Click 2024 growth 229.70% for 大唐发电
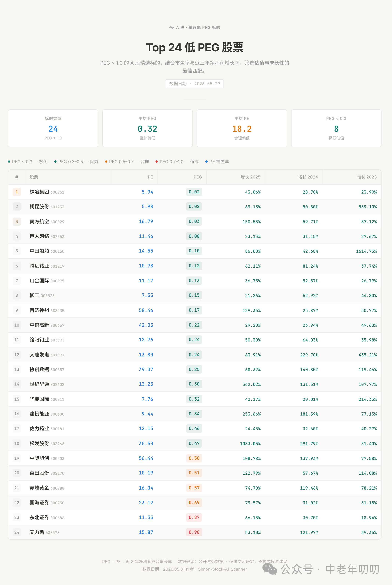The height and width of the screenshot is (585, 392). point(309,355)
